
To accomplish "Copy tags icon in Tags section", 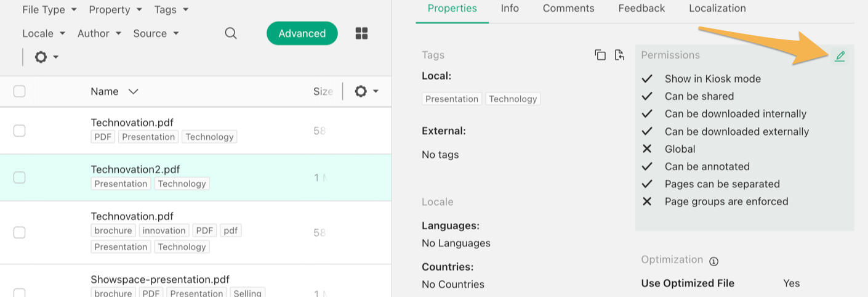I will click(x=600, y=55).
